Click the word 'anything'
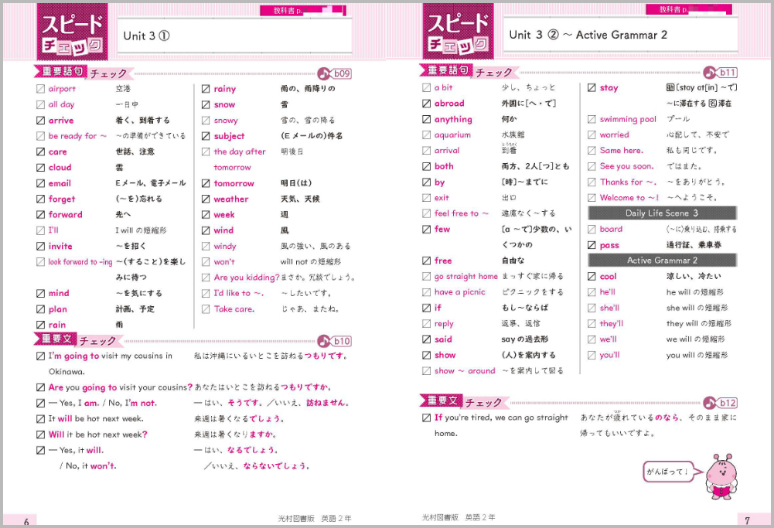The width and height of the screenshot is (774, 528). (x=453, y=119)
